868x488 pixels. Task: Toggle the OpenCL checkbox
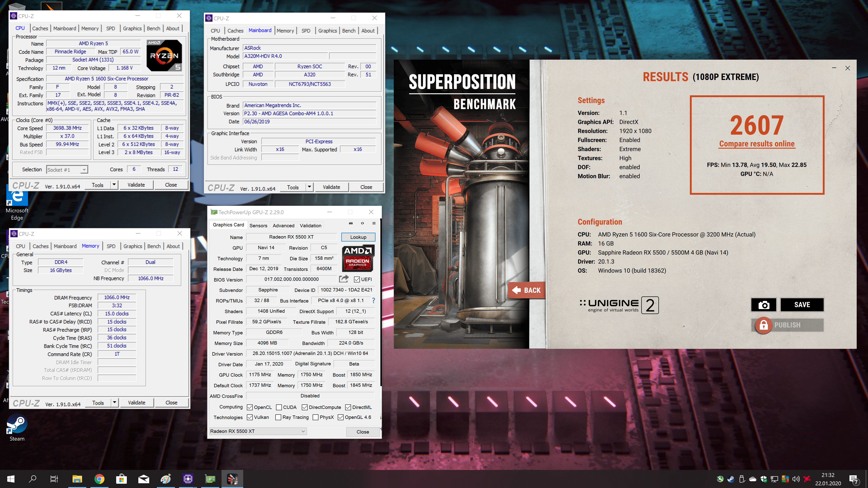pos(250,407)
